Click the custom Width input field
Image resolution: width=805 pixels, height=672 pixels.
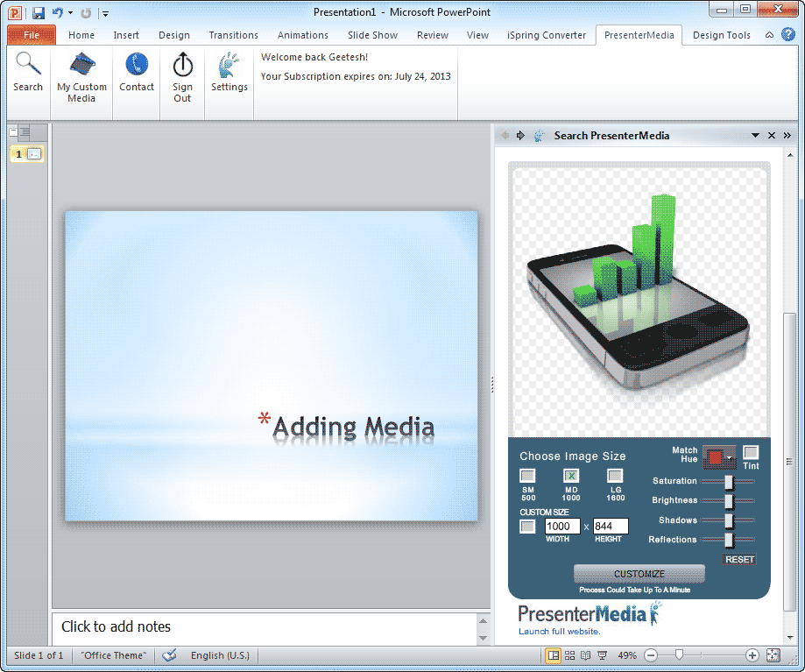[x=562, y=527]
